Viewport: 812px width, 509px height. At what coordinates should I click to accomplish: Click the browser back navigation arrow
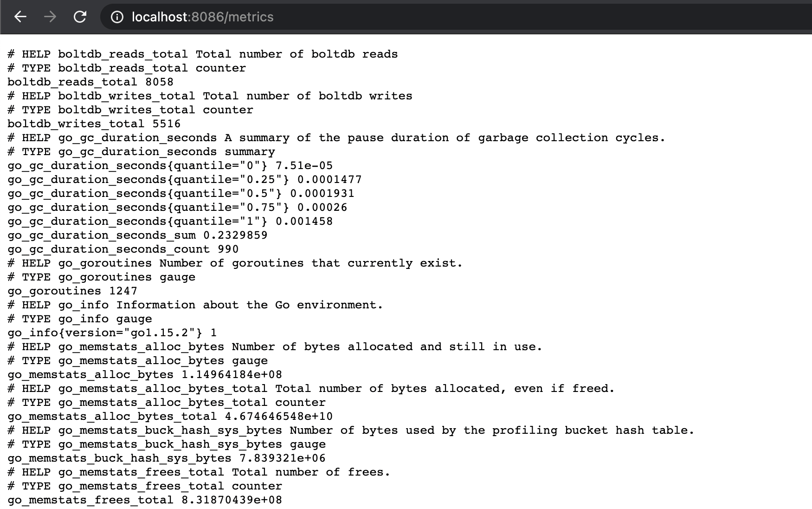pyautogui.click(x=19, y=17)
